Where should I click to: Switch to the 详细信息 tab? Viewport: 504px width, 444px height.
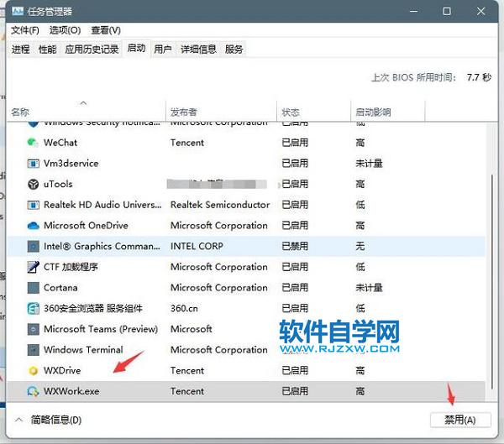198,50
